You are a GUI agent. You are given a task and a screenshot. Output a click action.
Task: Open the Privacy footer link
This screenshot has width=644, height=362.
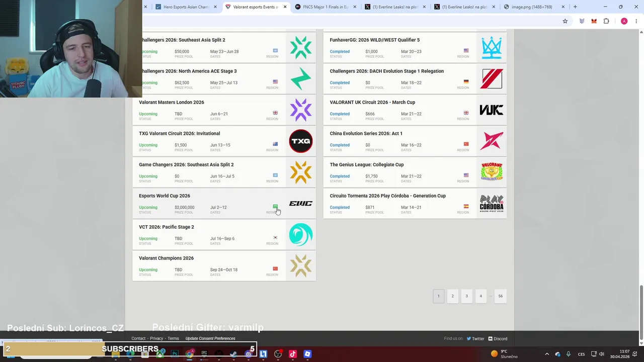156,338
